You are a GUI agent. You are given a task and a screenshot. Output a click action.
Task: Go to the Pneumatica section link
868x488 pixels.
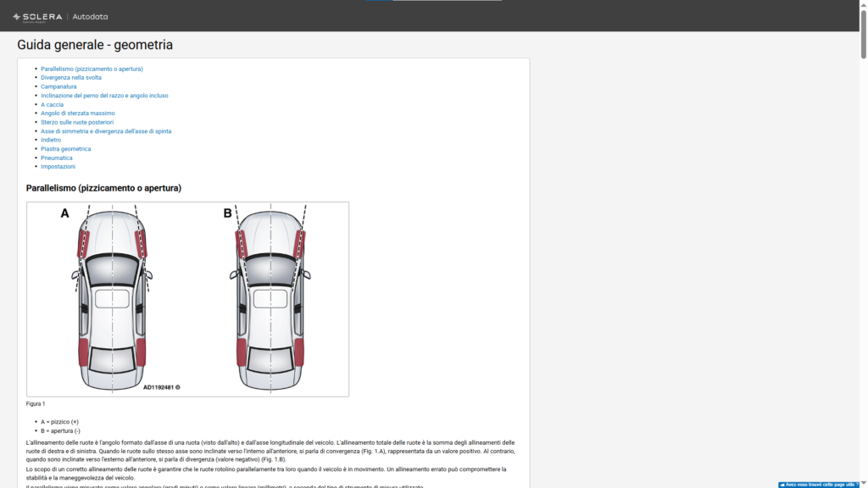57,158
